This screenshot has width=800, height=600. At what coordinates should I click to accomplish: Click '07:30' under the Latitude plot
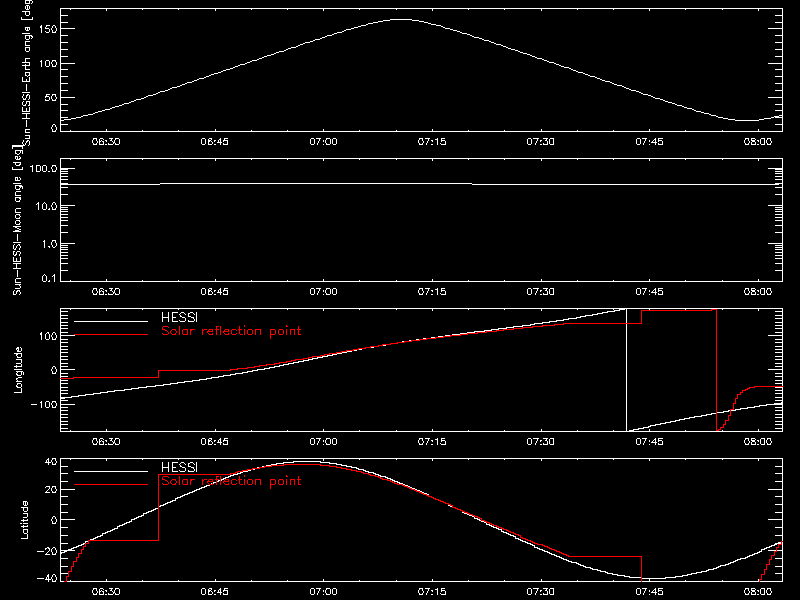click(541, 592)
